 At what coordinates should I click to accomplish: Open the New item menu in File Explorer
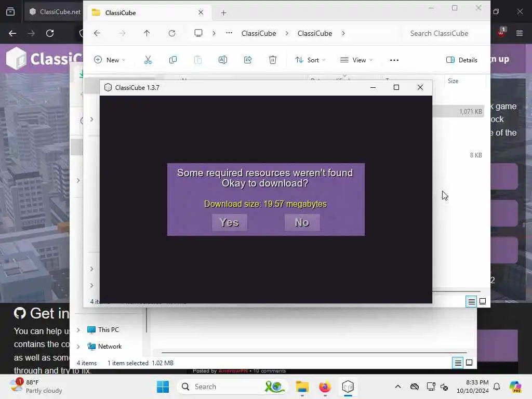coord(110,60)
